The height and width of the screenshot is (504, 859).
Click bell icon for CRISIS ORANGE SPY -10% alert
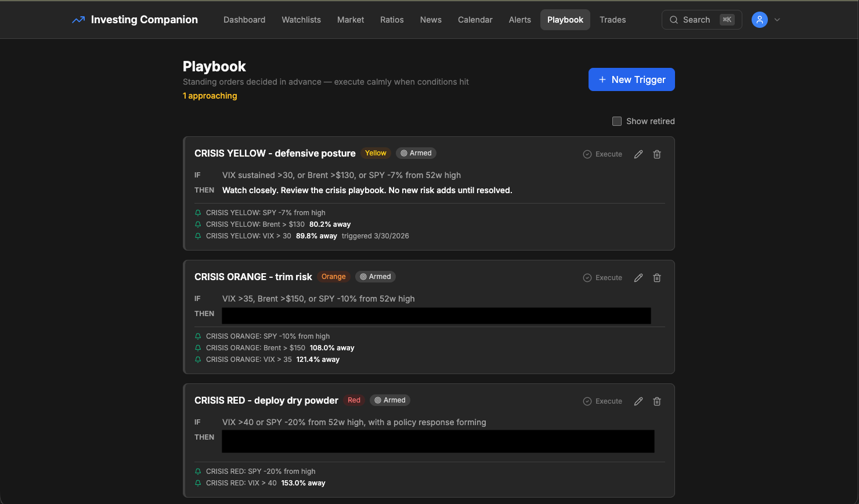pos(198,336)
